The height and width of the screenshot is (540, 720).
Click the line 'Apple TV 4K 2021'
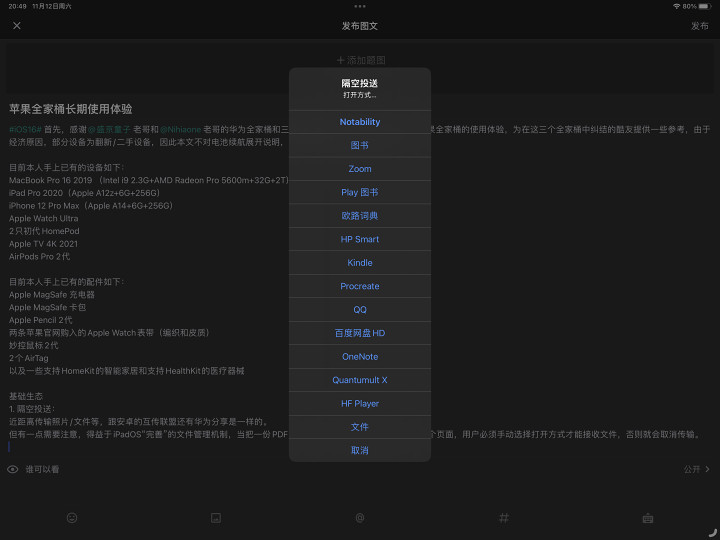coord(43,244)
